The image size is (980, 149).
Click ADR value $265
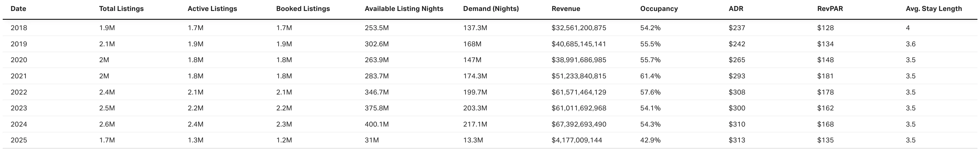[x=737, y=60]
